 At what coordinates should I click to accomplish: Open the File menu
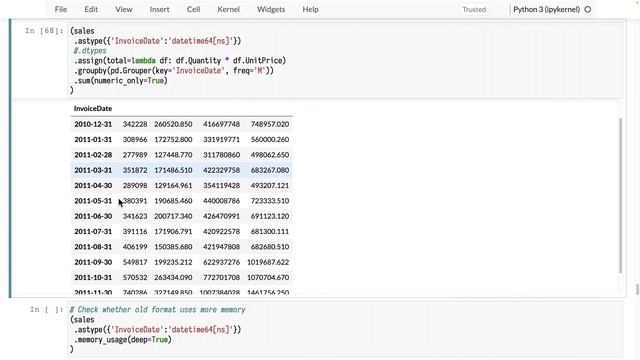tap(61, 9)
